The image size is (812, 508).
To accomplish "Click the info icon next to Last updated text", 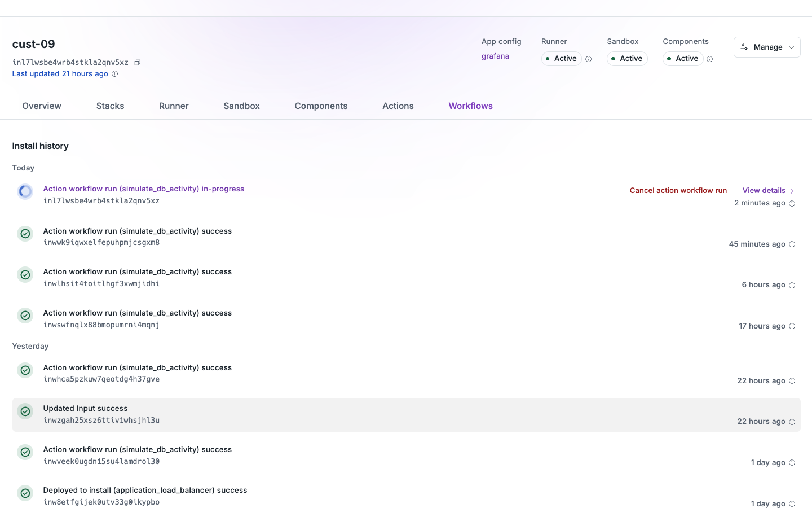I will coord(114,73).
